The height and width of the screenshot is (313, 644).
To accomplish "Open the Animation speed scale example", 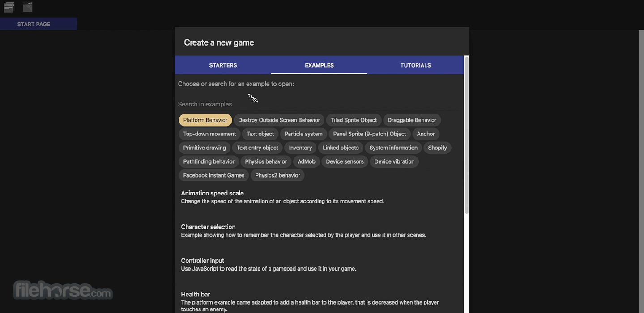I will tap(319, 197).
